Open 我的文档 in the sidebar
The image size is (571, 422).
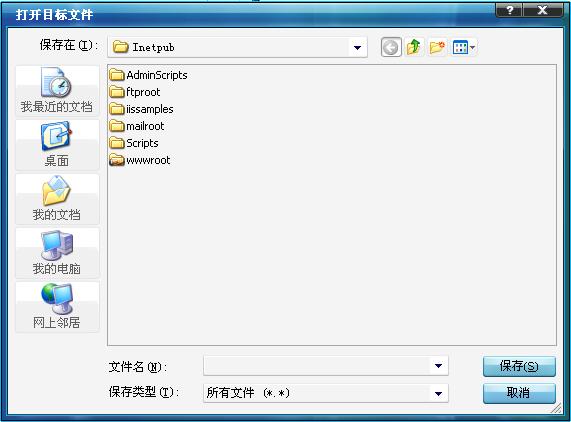coord(57,199)
